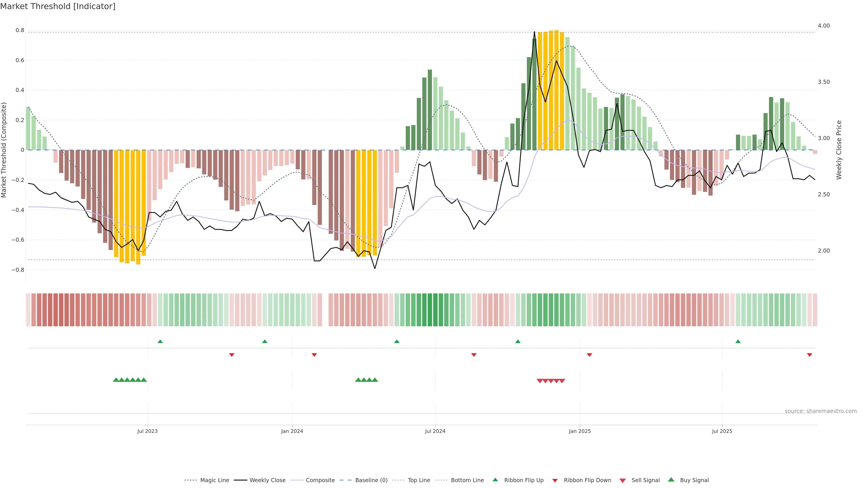Click the 4.00 price axis label
This screenshot has width=868, height=488.
pos(823,26)
